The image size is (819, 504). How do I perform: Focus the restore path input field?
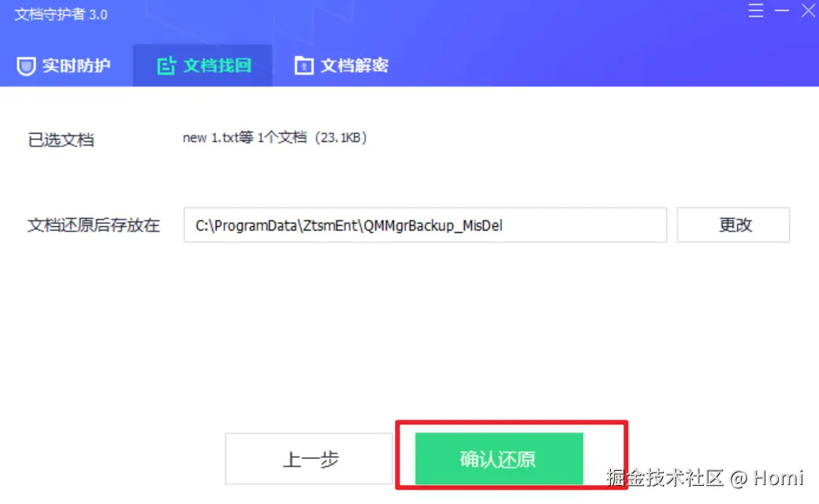click(425, 225)
